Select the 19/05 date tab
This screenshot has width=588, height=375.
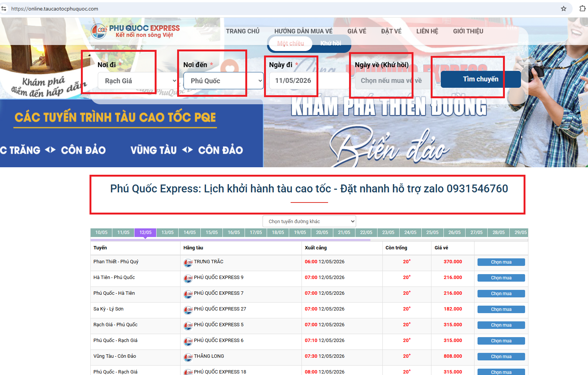[300, 232]
